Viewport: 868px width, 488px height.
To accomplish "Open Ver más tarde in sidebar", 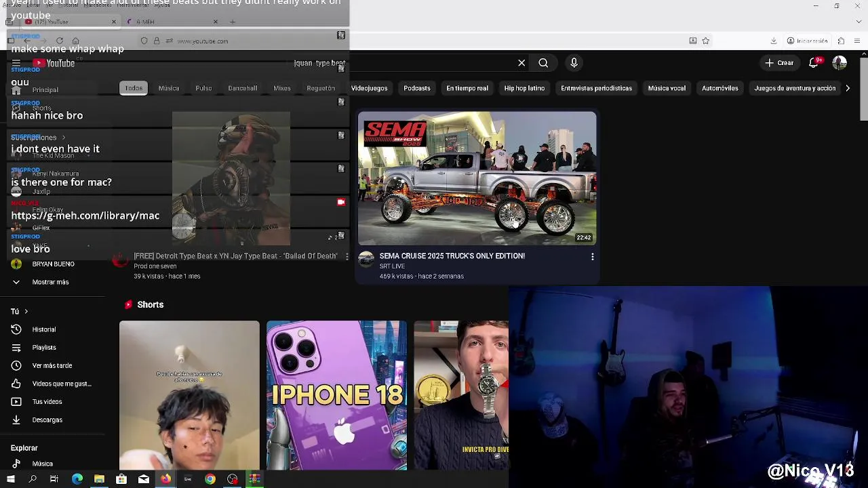I will 52,365.
